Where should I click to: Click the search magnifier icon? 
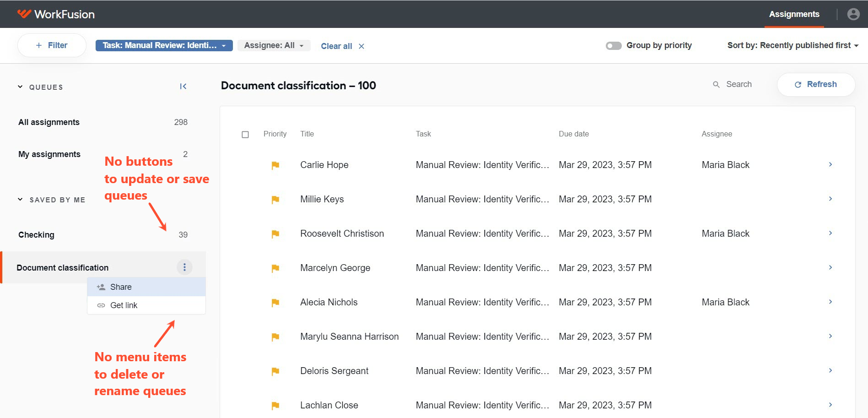[716, 84]
